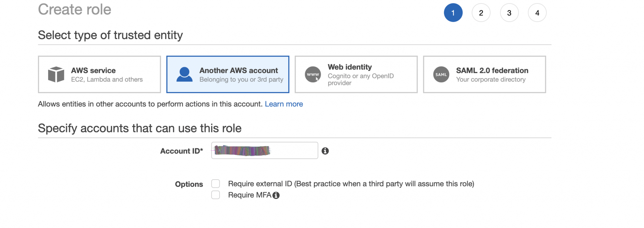This screenshot has height=228, width=644.
Task: Click the www globe icon under Web identity
Action: pyautogui.click(x=312, y=74)
